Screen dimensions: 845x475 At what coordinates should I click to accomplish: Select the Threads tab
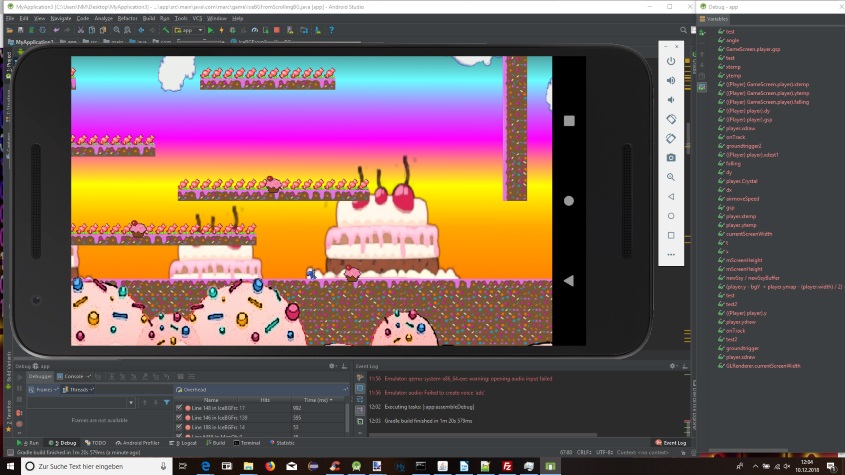[x=79, y=389]
